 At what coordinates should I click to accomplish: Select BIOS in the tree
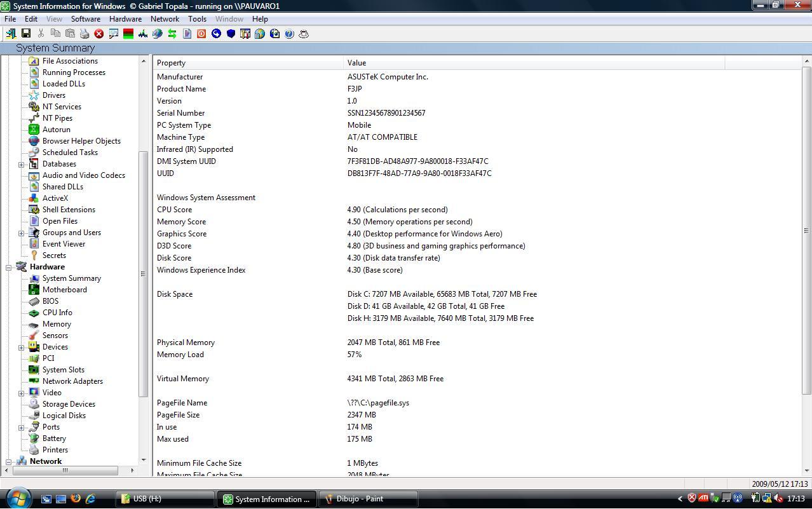click(50, 301)
